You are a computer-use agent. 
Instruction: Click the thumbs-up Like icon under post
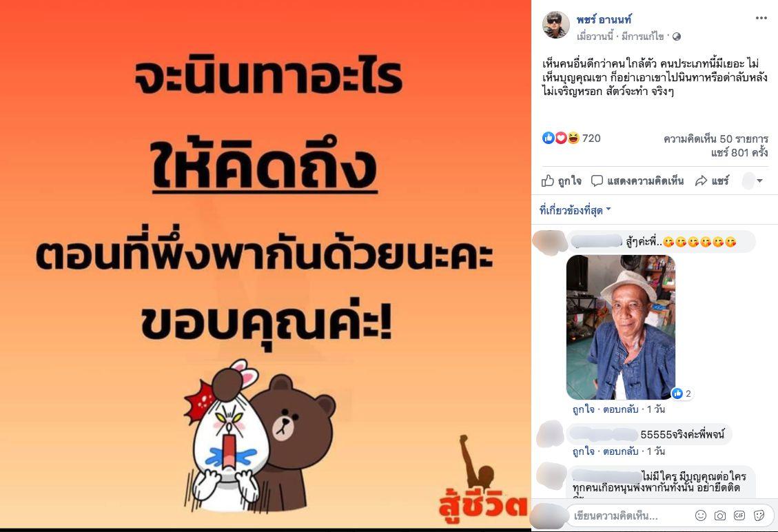pyautogui.click(x=548, y=181)
